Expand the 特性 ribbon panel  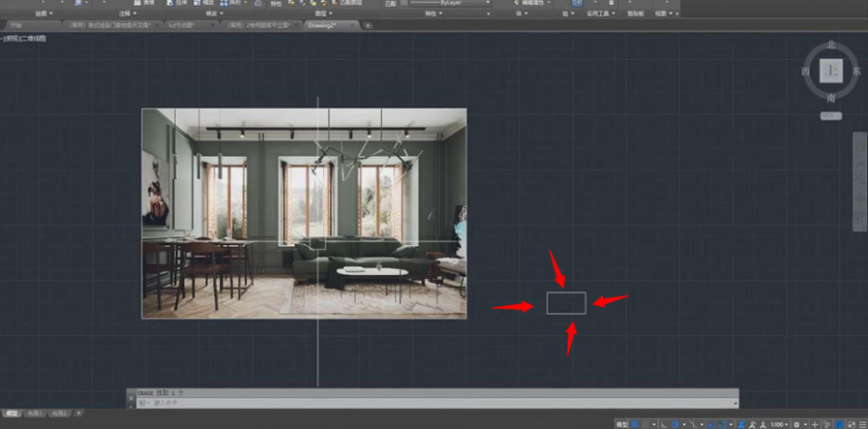tap(434, 14)
